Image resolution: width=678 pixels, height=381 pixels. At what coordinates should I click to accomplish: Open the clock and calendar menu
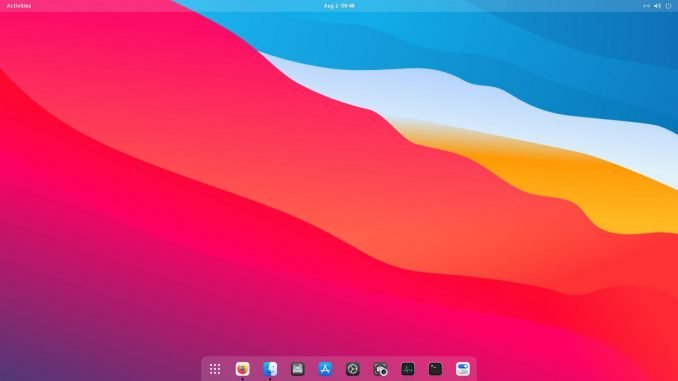pos(339,6)
